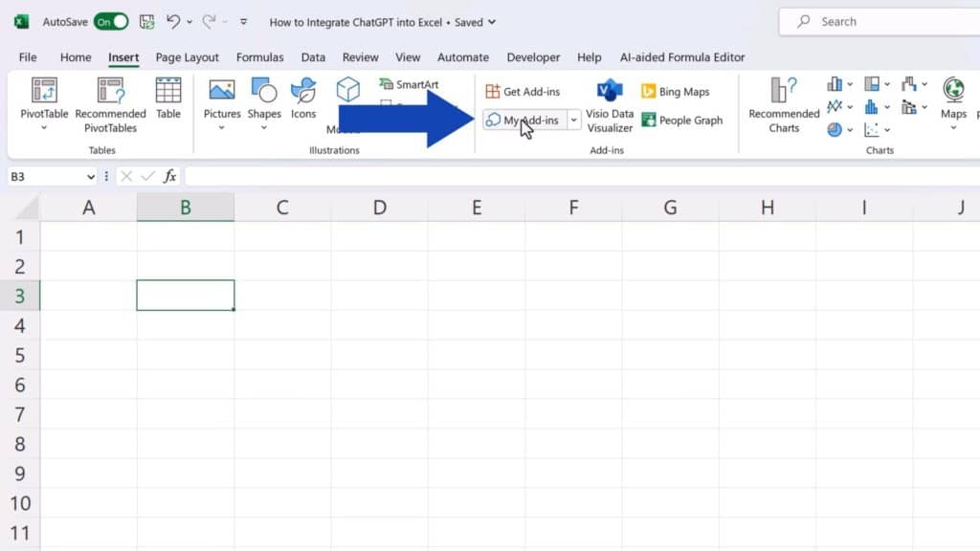Expand the Maps dropdown arrow
The width and height of the screenshot is (980, 551).
[x=954, y=128]
